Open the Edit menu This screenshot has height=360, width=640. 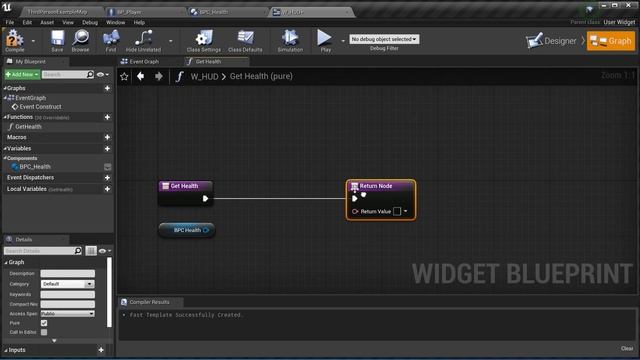[x=27, y=22]
